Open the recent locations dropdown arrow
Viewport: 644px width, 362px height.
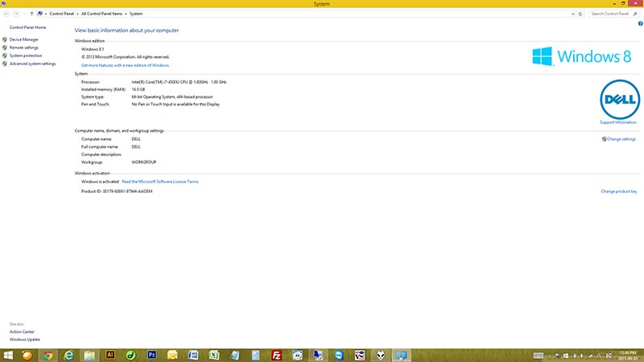(x=24, y=14)
